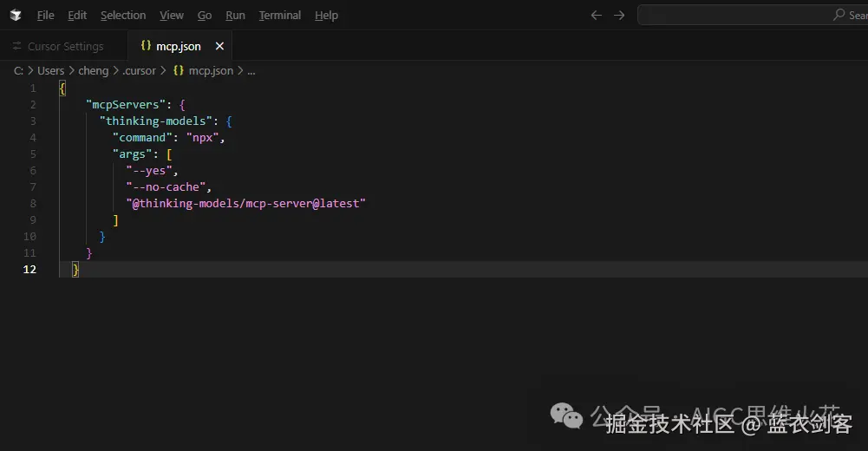Open the Help menu
The height and width of the screenshot is (451, 868).
pyautogui.click(x=326, y=16)
